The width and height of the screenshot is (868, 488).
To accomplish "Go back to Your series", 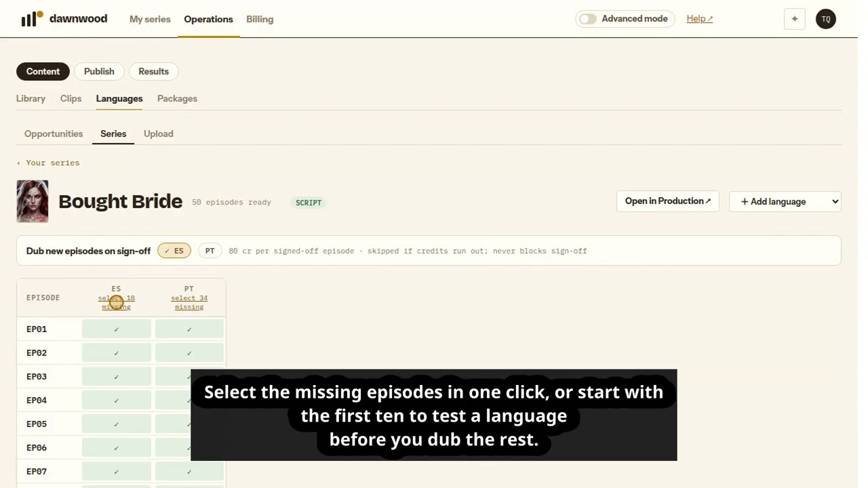I will 48,163.
